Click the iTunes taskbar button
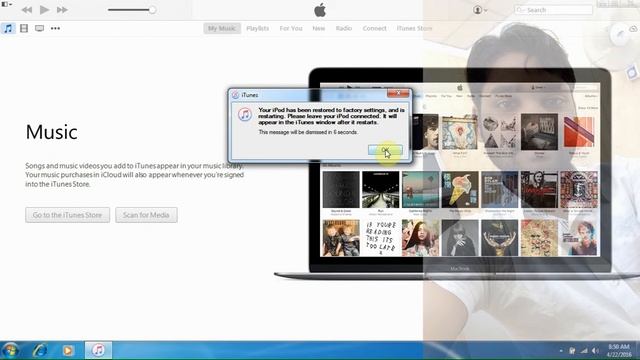Image resolution: width=640 pixels, height=360 pixels. 98,350
